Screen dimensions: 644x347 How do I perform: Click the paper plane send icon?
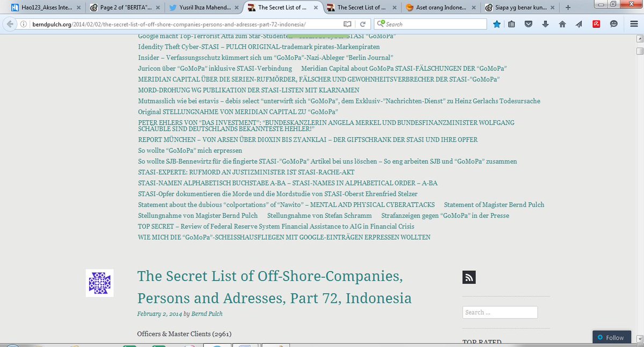579,24
